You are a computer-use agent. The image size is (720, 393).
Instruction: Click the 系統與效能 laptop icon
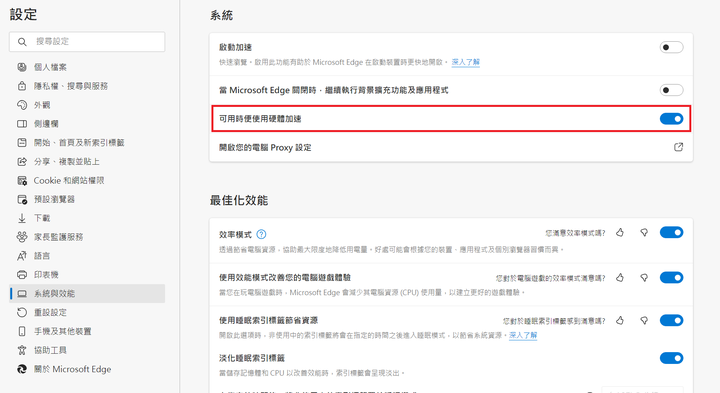pos(22,293)
